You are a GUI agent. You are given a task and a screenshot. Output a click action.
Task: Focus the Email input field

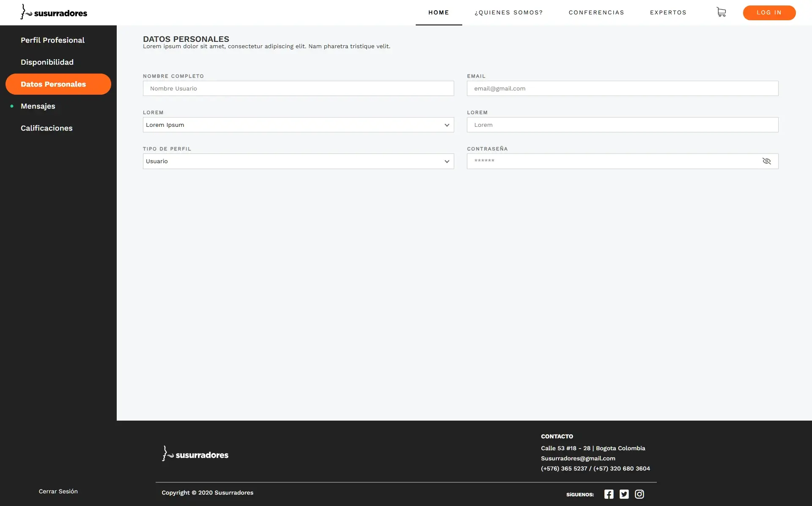coord(623,88)
